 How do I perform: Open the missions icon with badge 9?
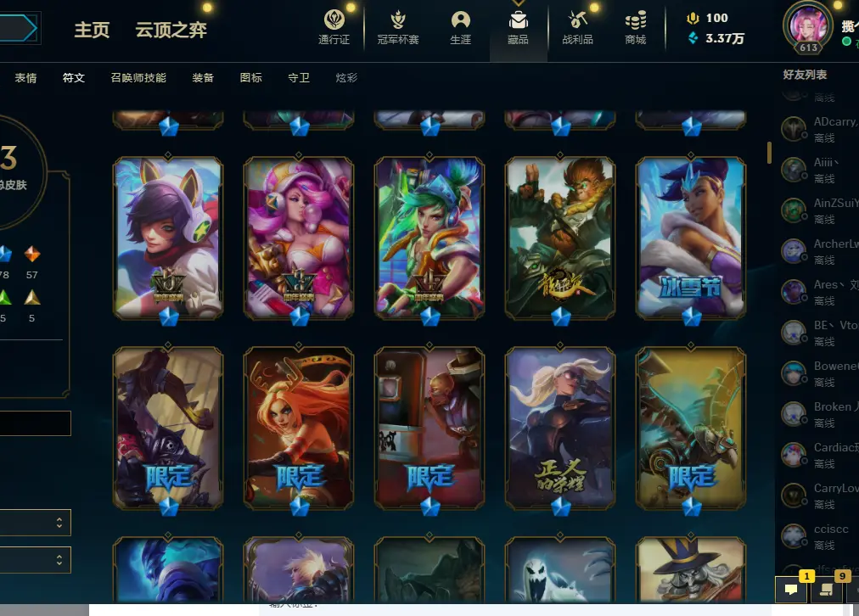tap(827, 589)
